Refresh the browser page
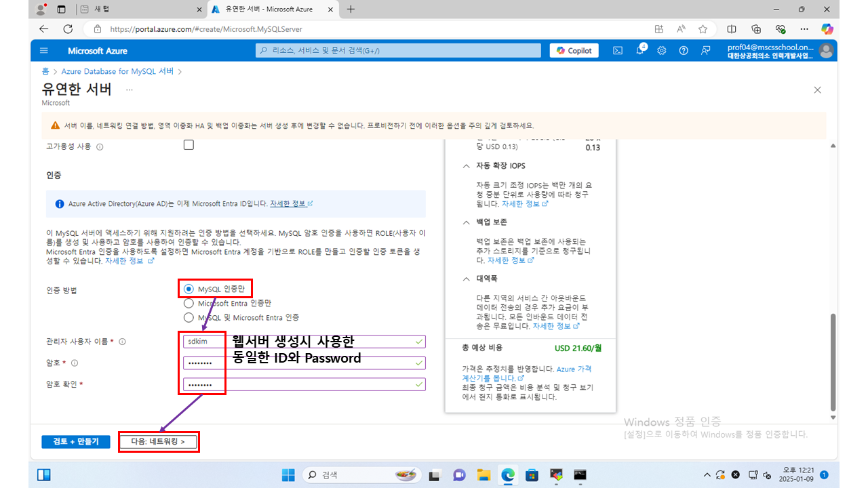 (68, 29)
